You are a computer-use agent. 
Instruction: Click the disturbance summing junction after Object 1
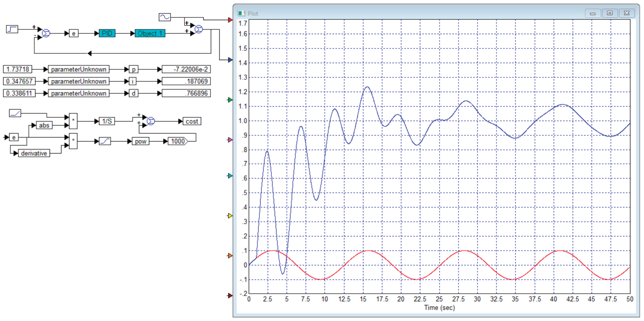click(199, 29)
